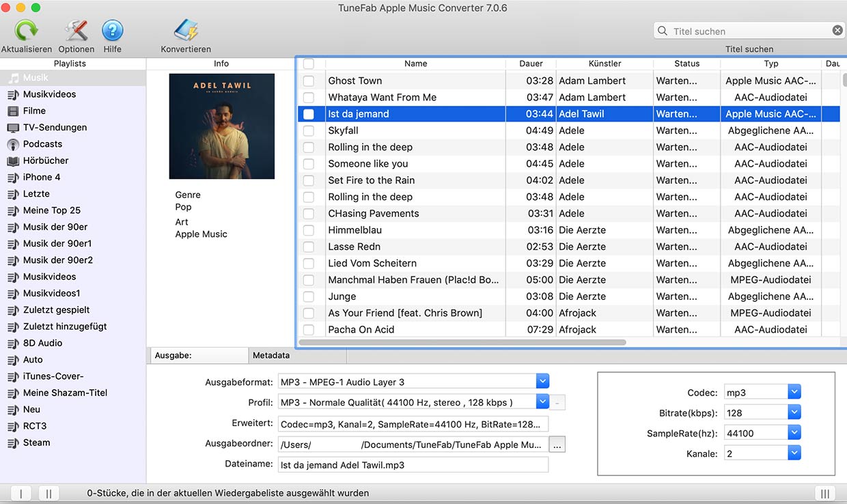Viewport: 847px width, 504px height.
Task: Select the Zuletzt hinzugefügt playlist
Action: coord(73,326)
